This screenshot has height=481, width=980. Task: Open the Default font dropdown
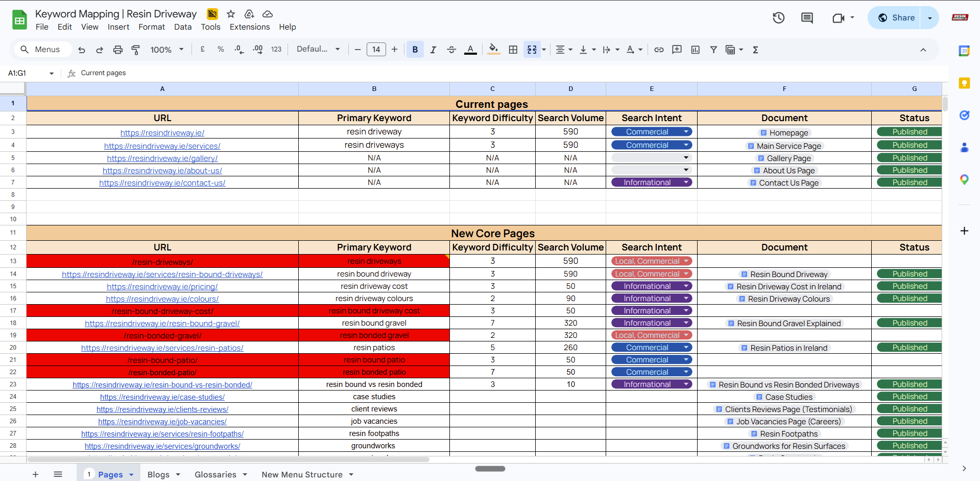coord(318,49)
